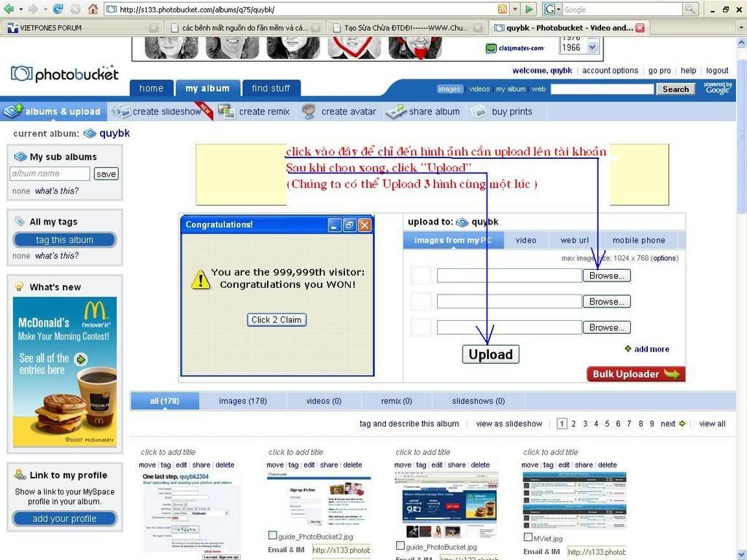Tick the checkbox for guide_PhotoBucket.jpg
Viewport: 747px width, 560px height.
(400, 545)
